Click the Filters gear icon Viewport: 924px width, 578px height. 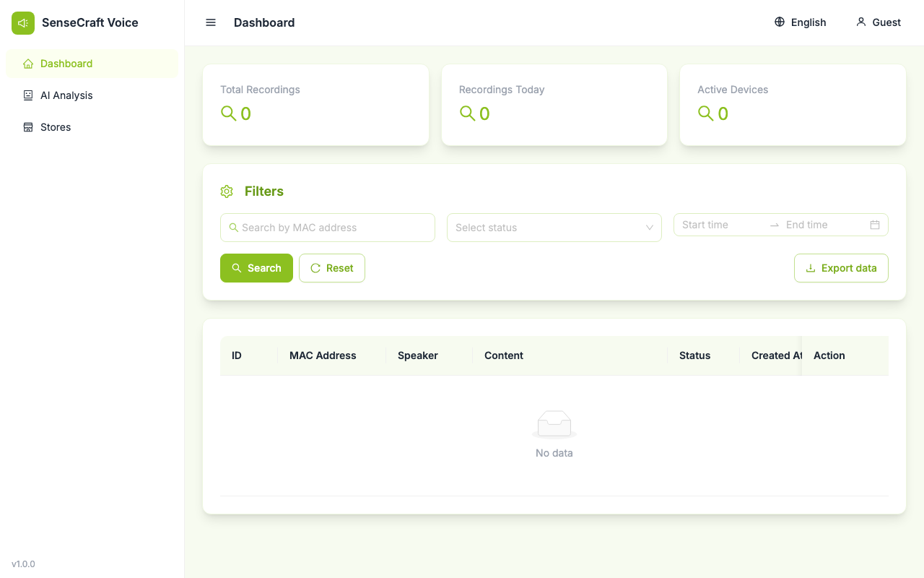click(x=227, y=191)
